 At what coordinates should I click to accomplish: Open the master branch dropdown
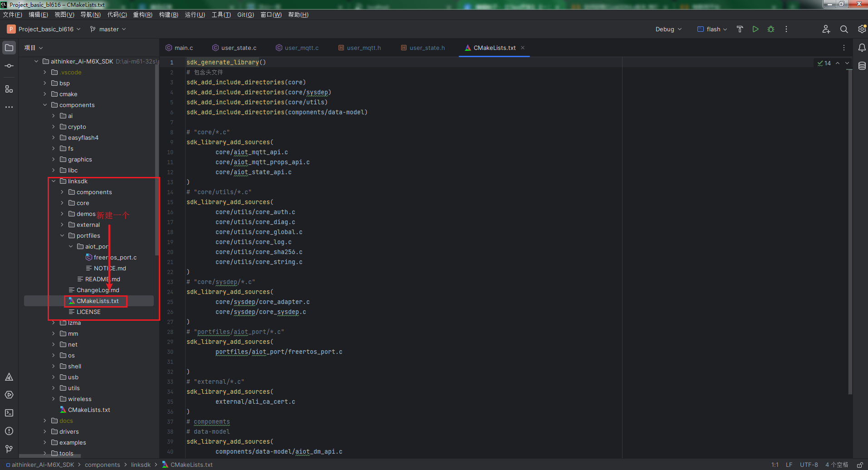click(x=108, y=29)
